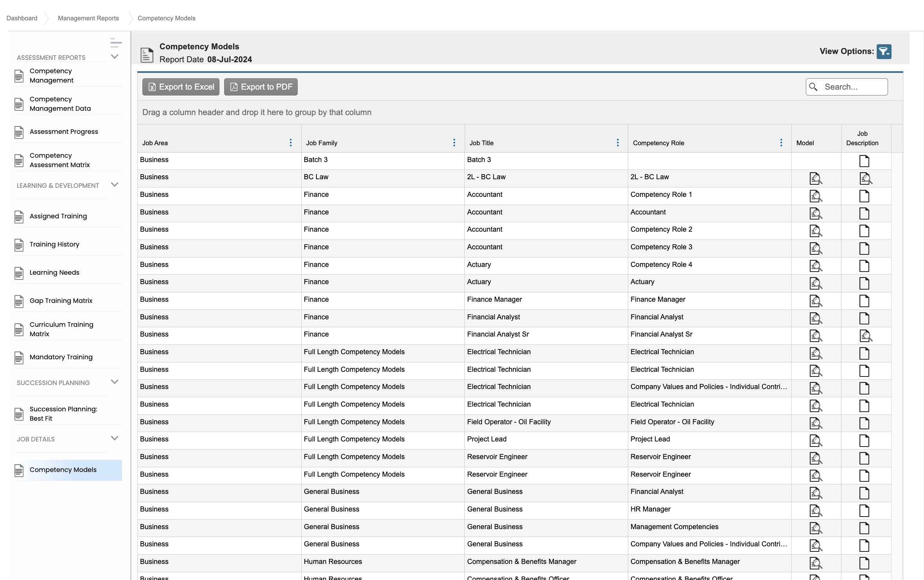Image resolution: width=924 pixels, height=580 pixels.
Task: Sort by Job Area column header
Action: tap(155, 143)
